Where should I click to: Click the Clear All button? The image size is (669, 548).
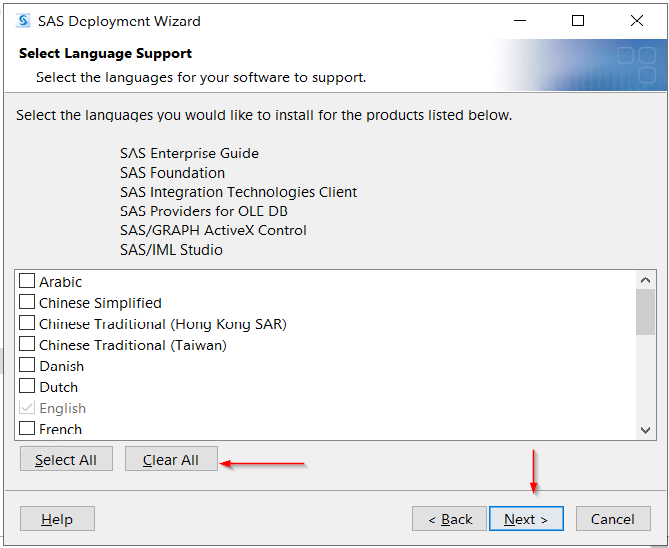171,459
